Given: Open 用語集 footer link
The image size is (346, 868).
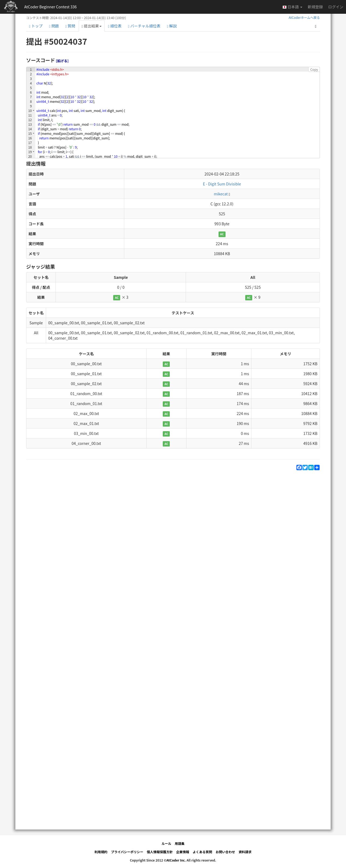Looking at the screenshot, I should [x=179, y=844].
